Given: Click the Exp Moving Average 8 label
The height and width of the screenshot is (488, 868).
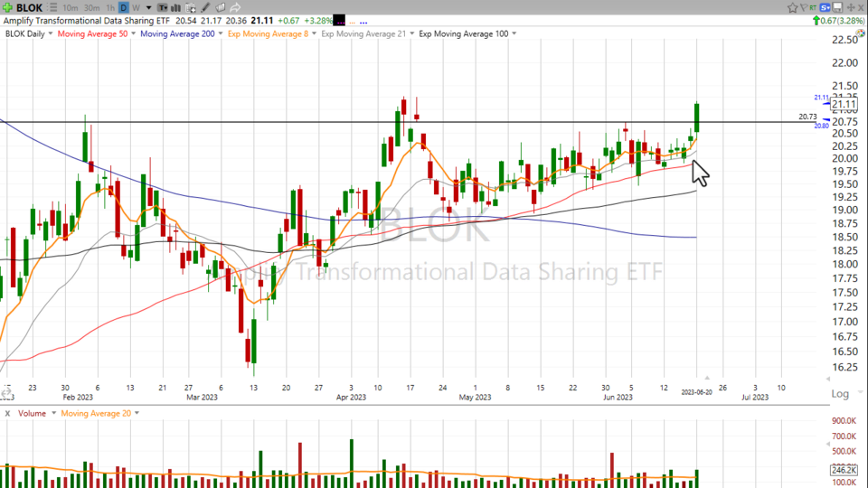Looking at the screenshot, I should (x=268, y=33).
